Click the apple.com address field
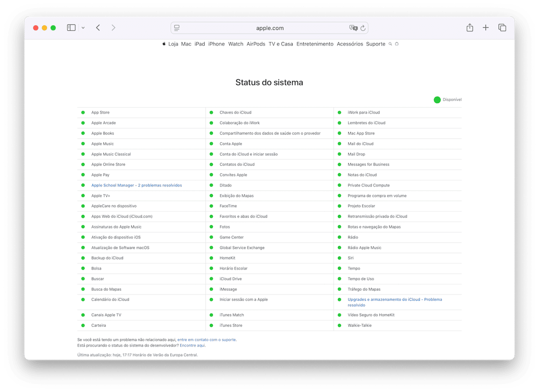The width and height of the screenshot is (539, 392). click(269, 28)
